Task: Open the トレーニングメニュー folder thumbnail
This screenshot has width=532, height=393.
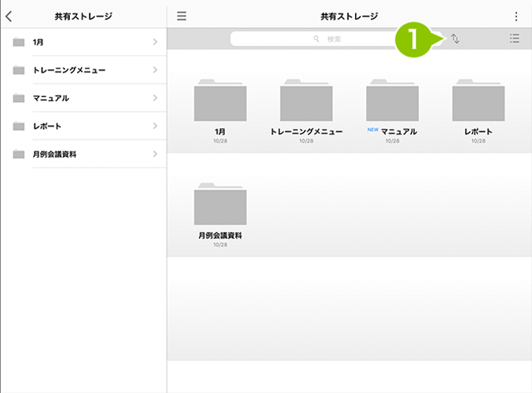Action: [x=306, y=100]
